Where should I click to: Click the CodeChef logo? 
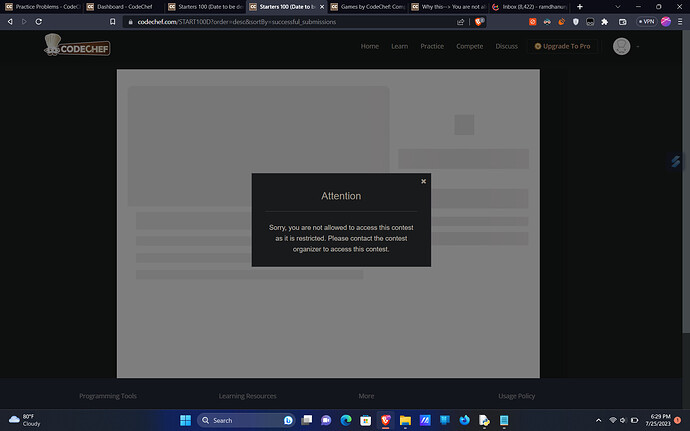[x=77, y=45]
